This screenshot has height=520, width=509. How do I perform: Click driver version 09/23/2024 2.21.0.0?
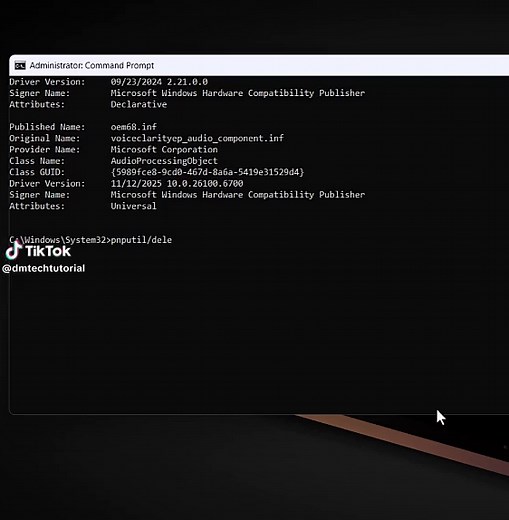159,82
